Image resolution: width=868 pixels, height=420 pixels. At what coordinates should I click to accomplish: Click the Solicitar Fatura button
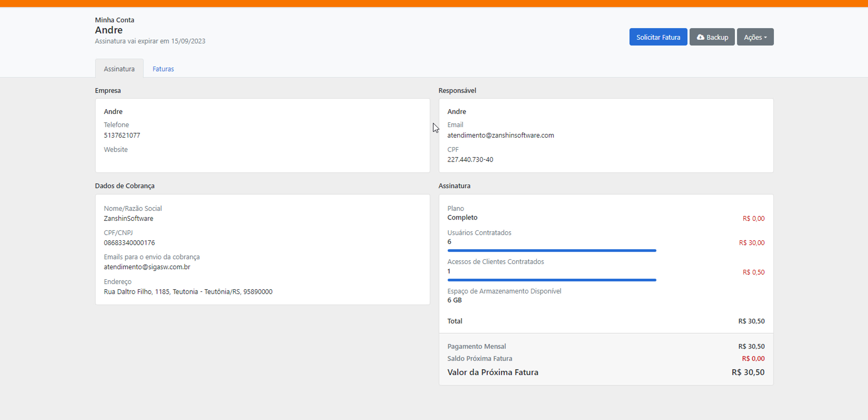(x=658, y=37)
